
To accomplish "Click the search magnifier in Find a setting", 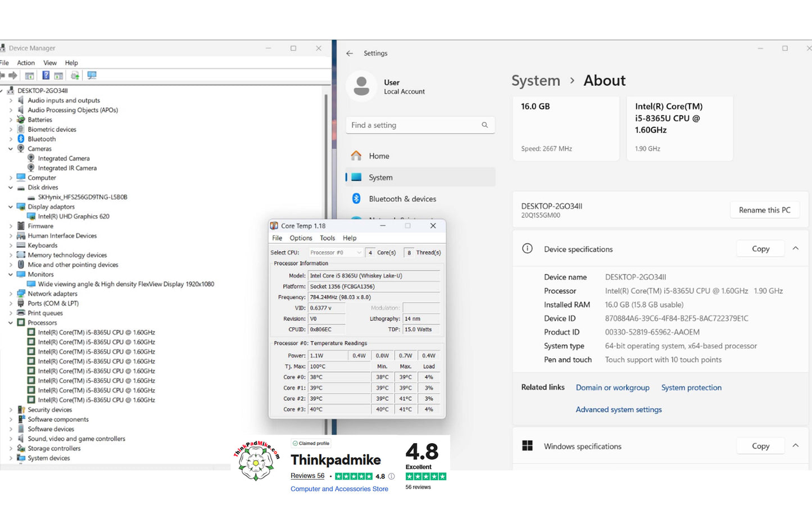I will point(484,125).
